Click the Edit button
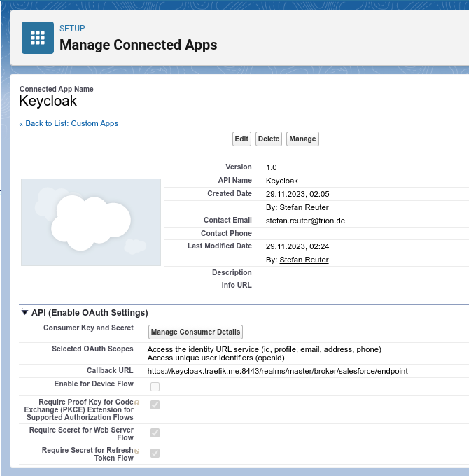 coord(241,139)
